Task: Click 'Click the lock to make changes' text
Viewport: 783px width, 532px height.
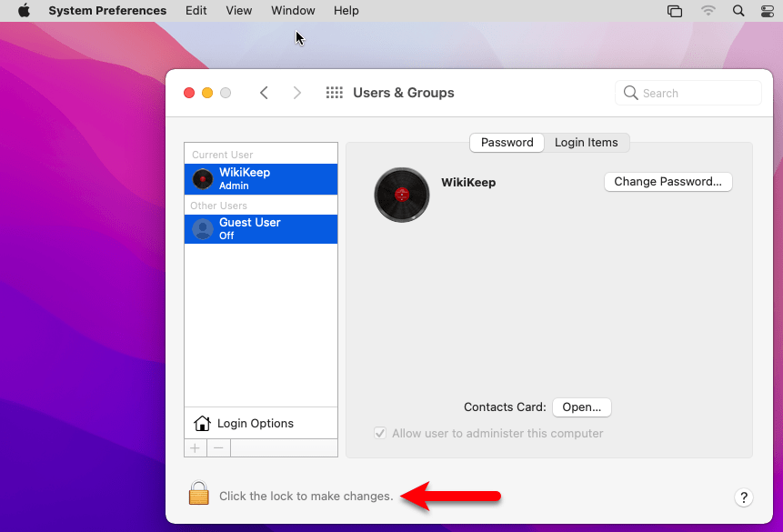Action: [x=306, y=496]
